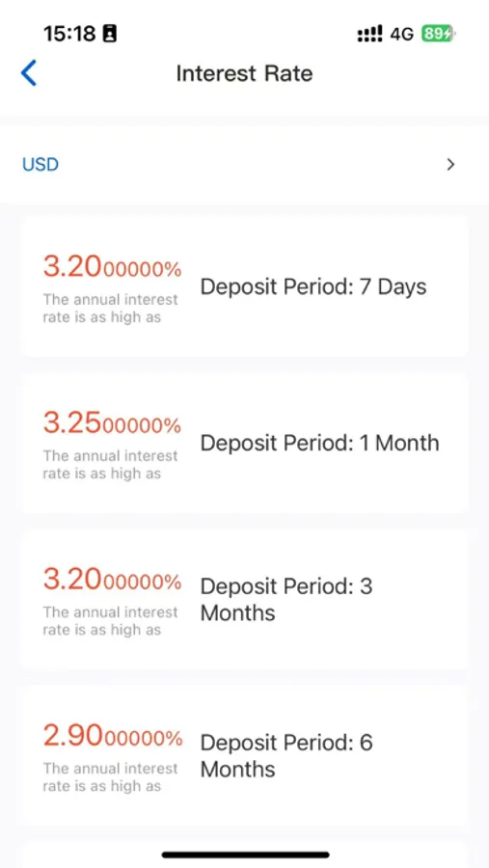Screen dimensions: 489x868
Task: Tap annual interest note under 3.25%
Action: click(111, 465)
